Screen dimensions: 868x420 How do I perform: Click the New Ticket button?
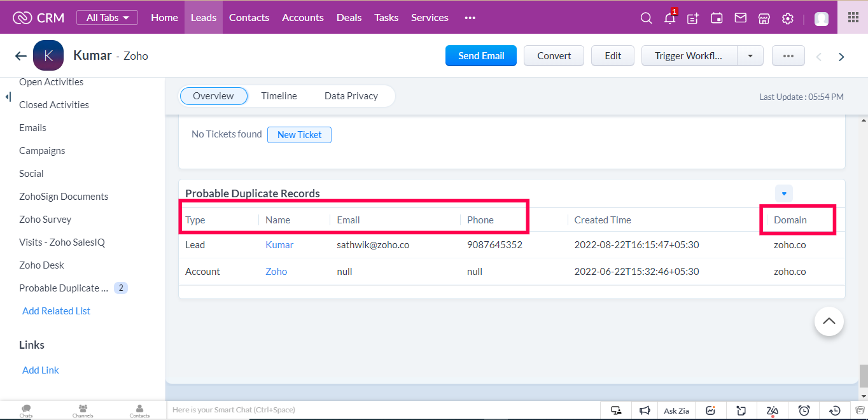tap(299, 135)
